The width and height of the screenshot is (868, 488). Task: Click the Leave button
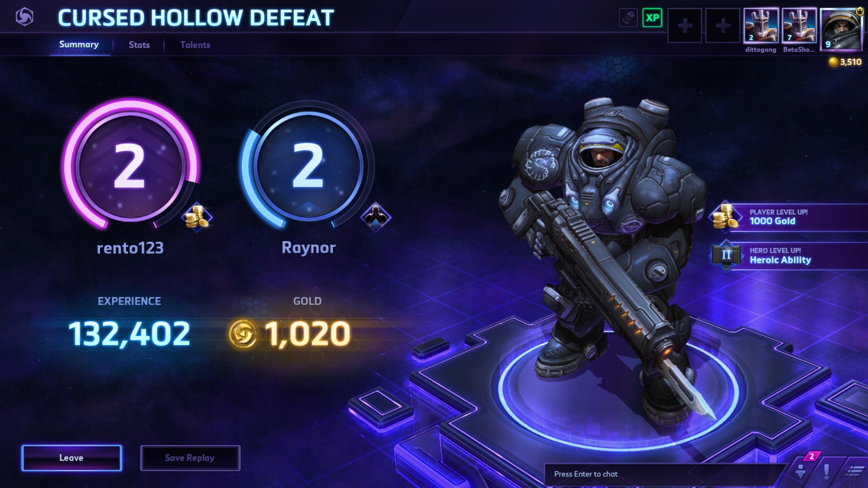(71, 458)
